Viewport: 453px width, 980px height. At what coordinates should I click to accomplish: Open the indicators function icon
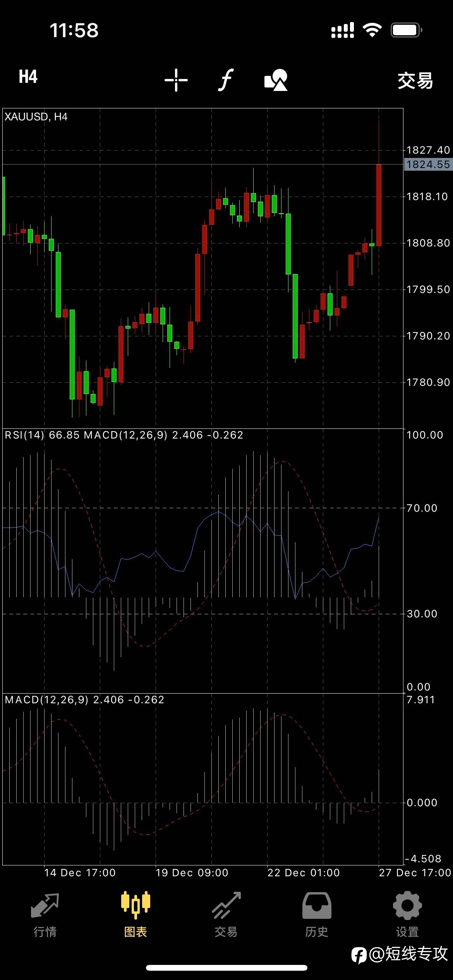pyautogui.click(x=226, y=80)
